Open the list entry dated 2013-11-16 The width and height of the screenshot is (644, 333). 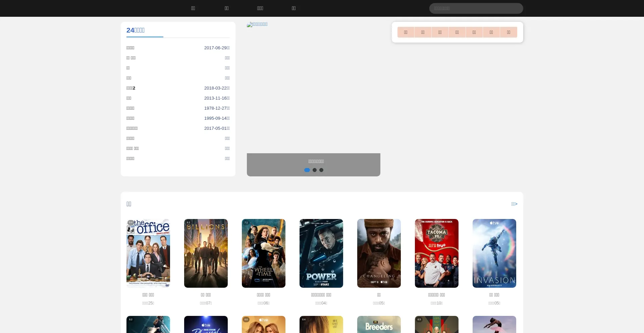tap(129, 98)
